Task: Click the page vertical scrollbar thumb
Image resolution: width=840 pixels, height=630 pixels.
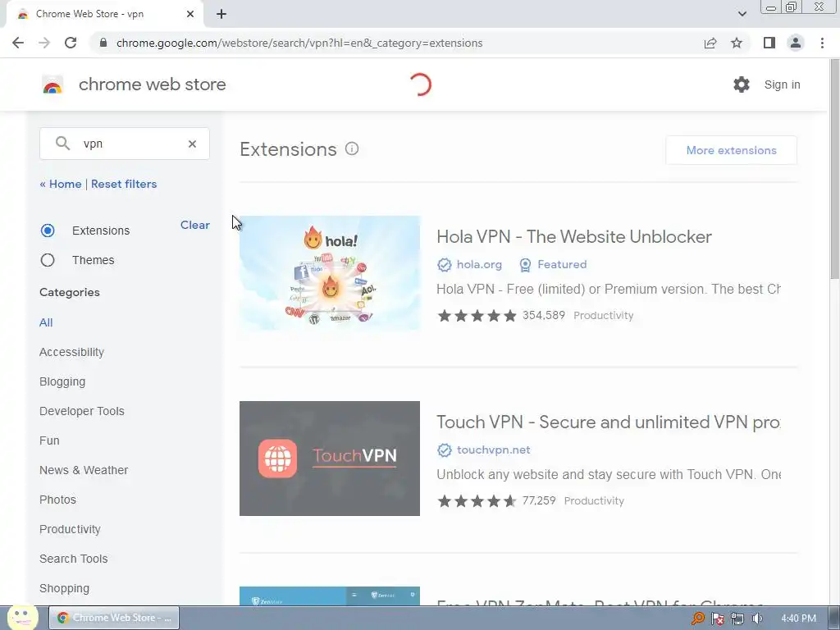Action: coord(834,169)
